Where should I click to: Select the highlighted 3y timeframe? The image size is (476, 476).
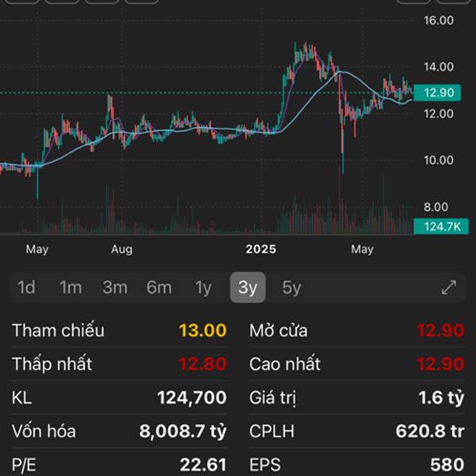(x=248, y=287)
